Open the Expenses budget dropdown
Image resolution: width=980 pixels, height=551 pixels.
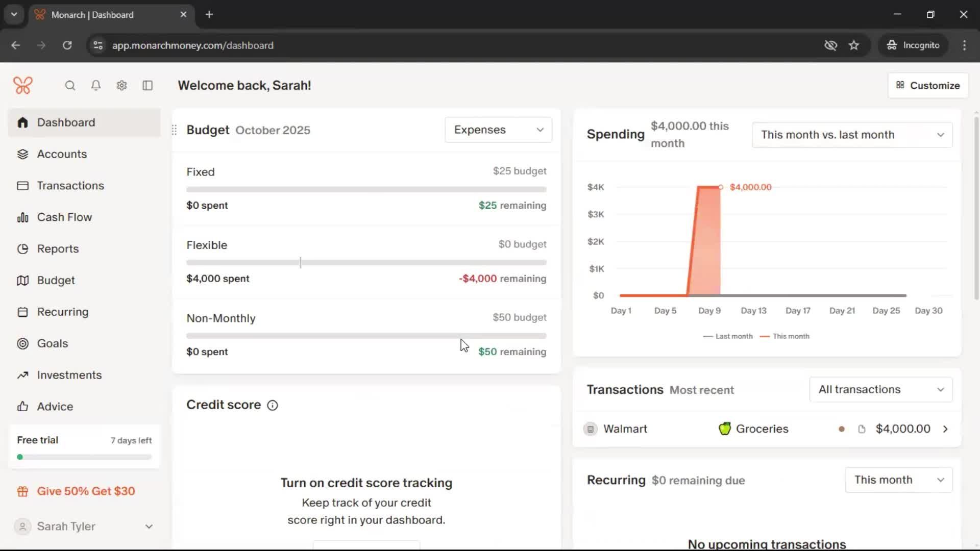tap(498, 130)
